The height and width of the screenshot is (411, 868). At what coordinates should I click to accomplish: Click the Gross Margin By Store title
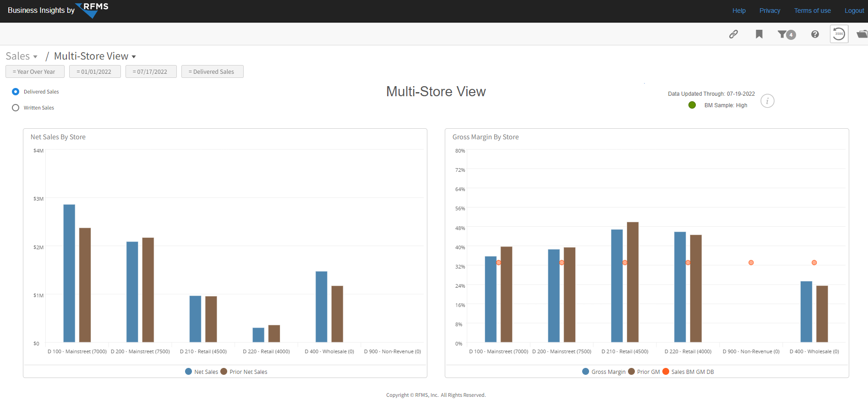[x=486, y=137]
